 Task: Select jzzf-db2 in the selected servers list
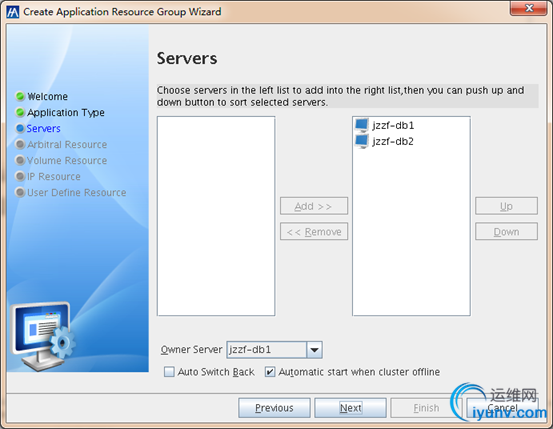pos(393,141)
